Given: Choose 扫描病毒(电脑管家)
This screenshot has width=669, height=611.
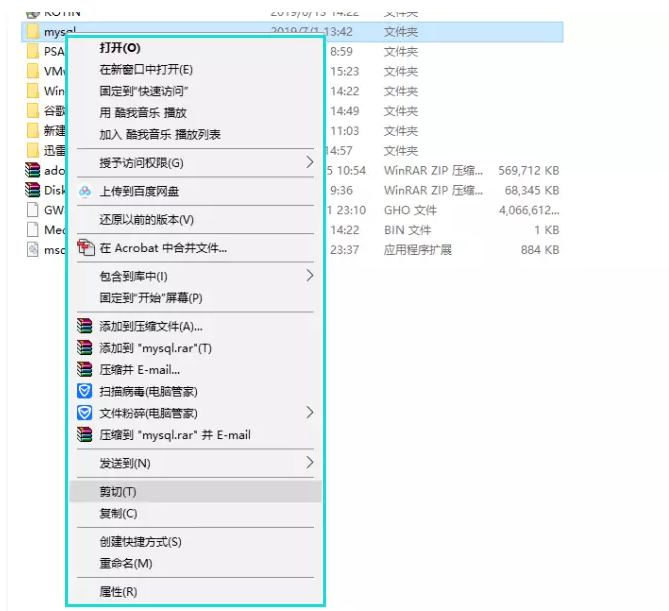Looking at the screenshot, I should 148,392.
